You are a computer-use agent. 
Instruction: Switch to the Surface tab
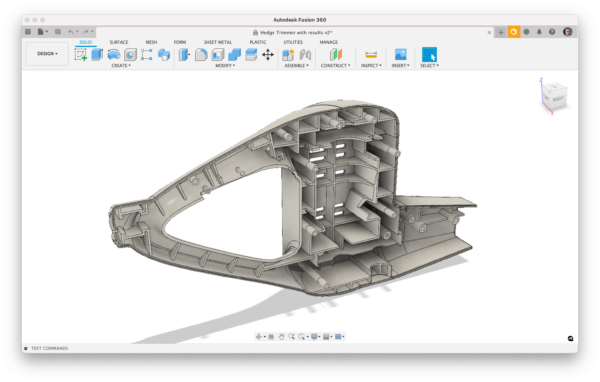(x=119, y=42)
